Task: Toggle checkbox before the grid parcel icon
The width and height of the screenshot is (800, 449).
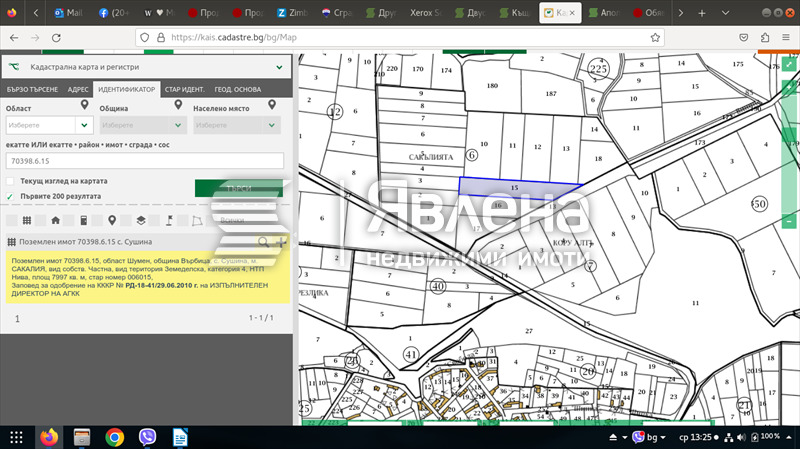Action: tap(10, 220)
